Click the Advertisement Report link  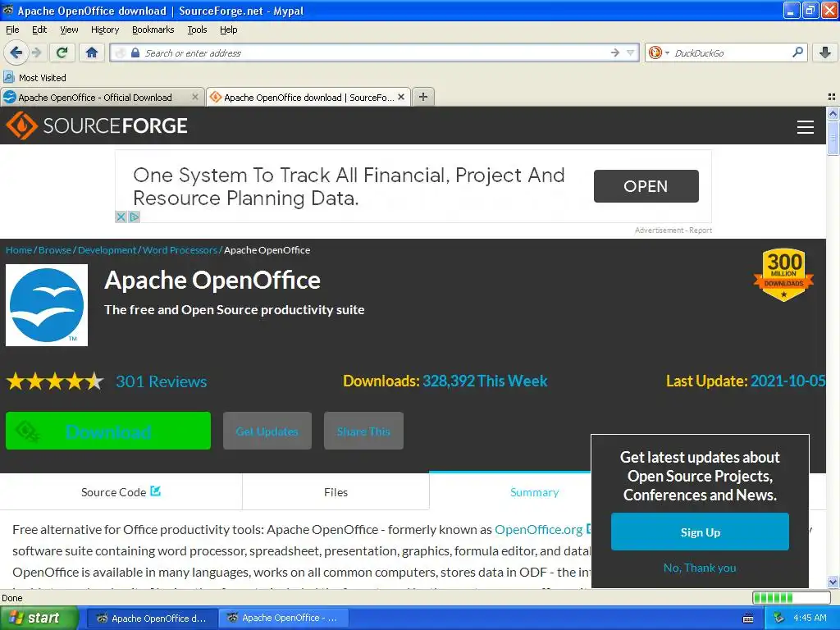tap(673, 231)
